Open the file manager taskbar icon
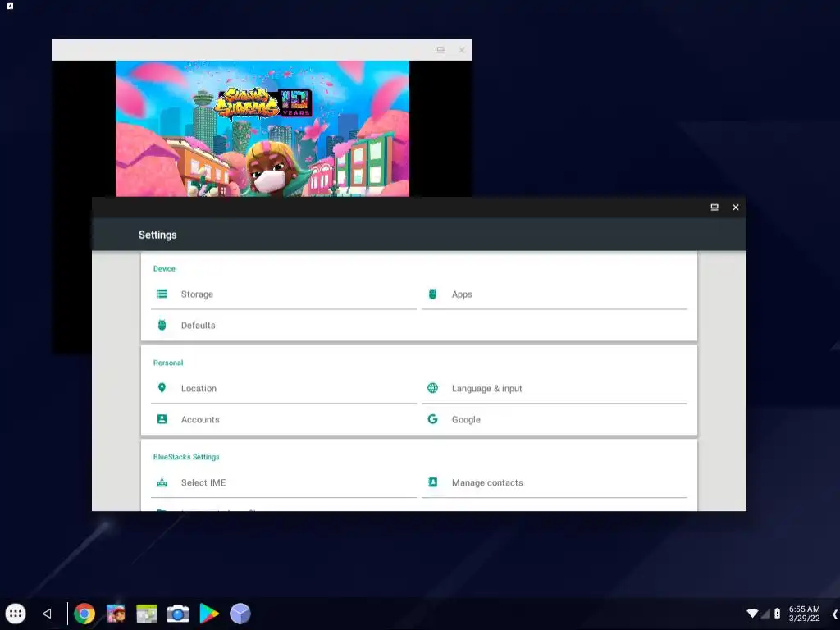The height and width of the screenshot is (630, 840). click(x=147, y=614)
